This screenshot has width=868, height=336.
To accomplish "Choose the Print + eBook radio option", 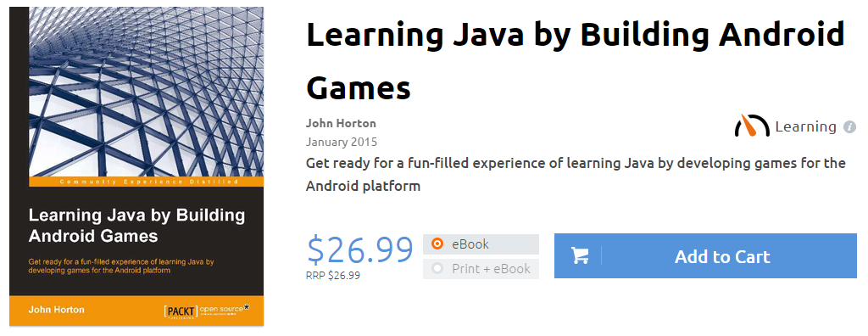I will [437, 269].
